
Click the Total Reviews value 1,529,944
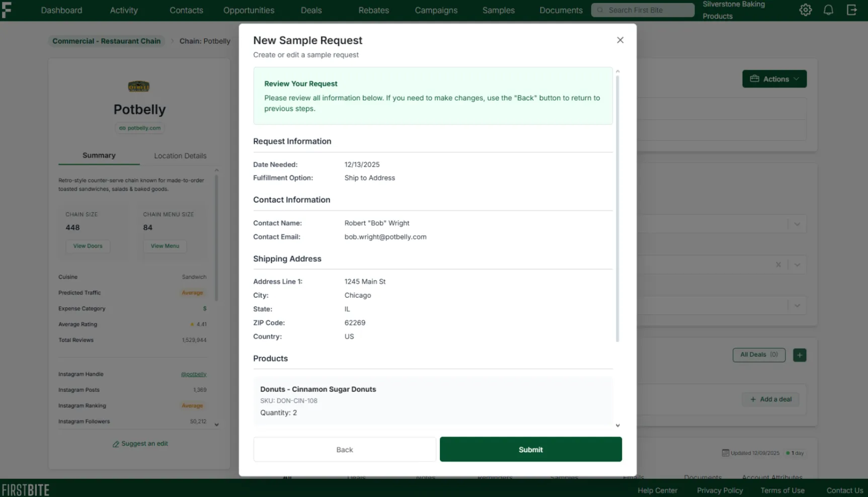click(194, 340)
